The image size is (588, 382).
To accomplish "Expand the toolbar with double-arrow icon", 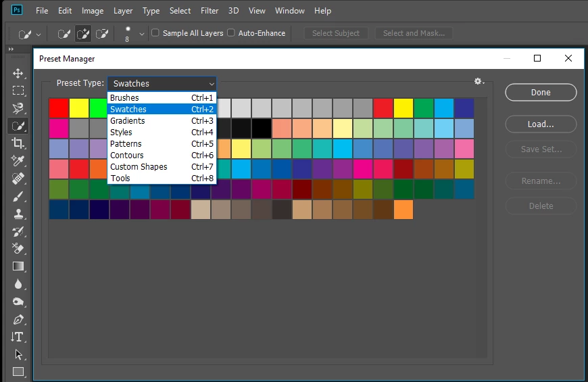I will tap(11, 49).
